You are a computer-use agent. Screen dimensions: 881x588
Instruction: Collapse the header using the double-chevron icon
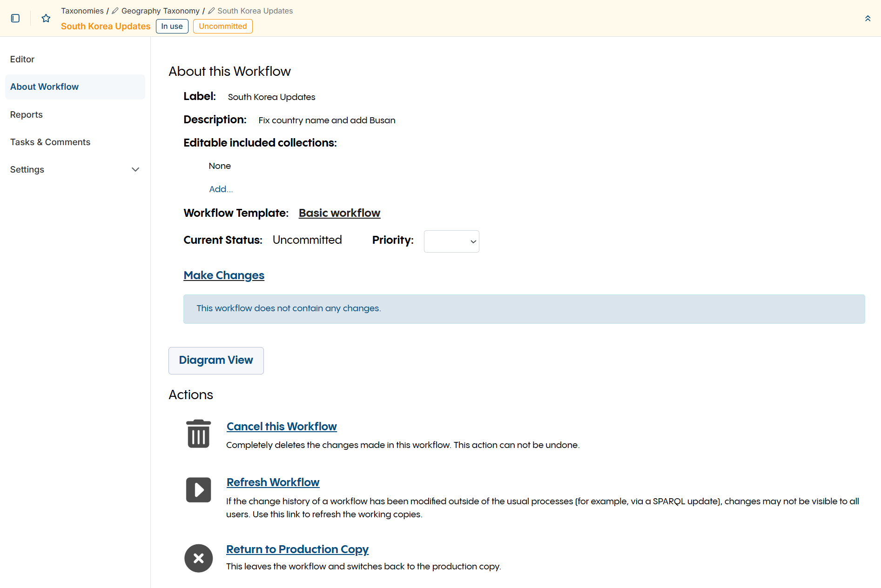pyautogui.click(x=868, y=18)
